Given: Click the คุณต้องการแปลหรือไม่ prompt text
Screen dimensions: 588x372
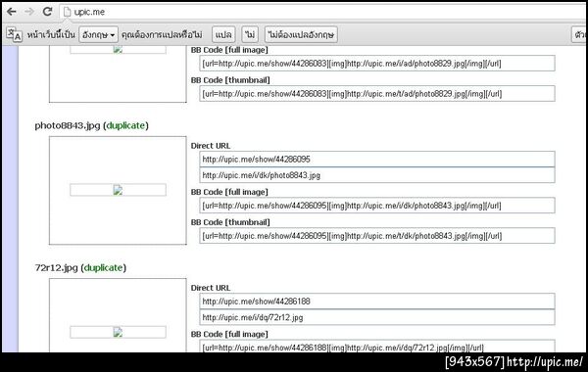Looking at the screenshot, I should 162,35.
